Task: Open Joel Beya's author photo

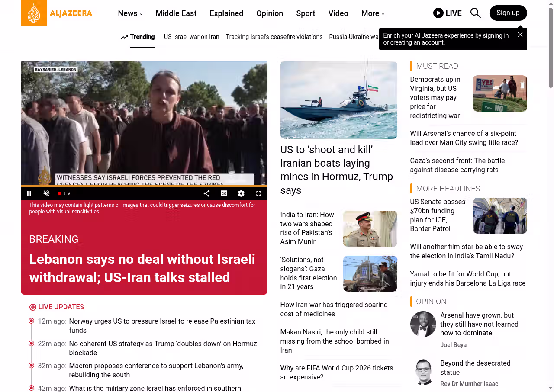Action: 423,324
